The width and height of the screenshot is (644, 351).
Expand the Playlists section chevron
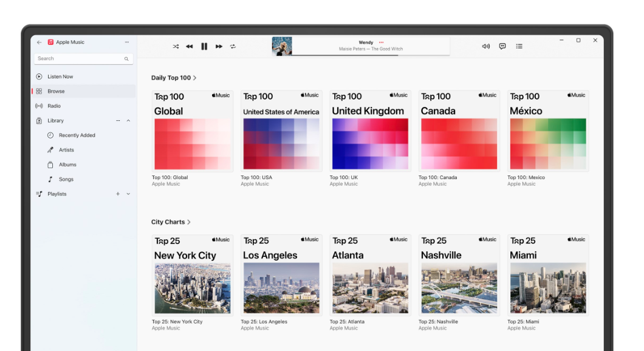click(x=128, y=194)
